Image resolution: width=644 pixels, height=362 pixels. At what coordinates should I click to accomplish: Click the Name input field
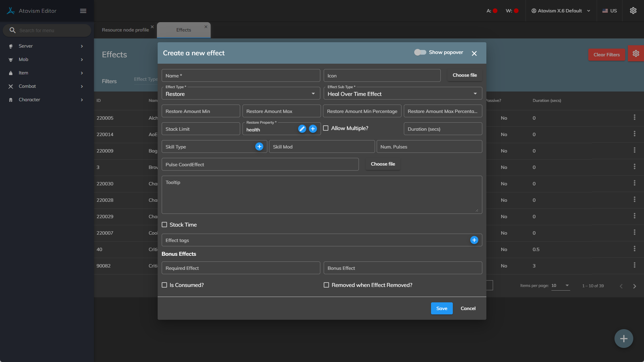240,76
